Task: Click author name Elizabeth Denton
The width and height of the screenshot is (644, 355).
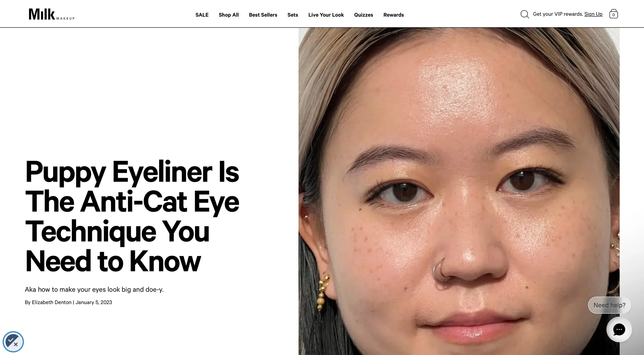Action: point(52,302)
